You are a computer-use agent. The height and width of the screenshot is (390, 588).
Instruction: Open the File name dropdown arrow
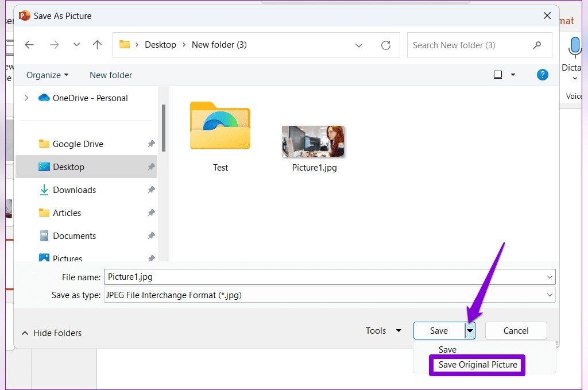coord(550,277)
